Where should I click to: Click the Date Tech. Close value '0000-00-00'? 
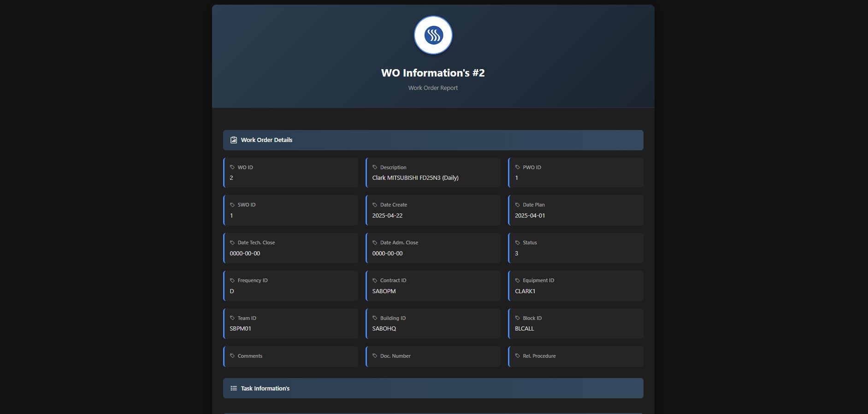tap(245, 254)
